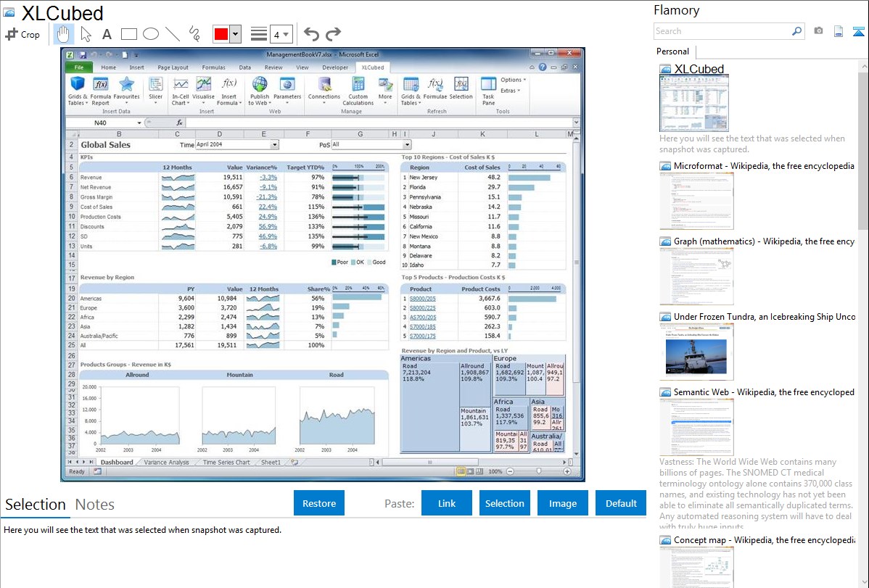Viewport: 869px width, 588px height.
Task: Select the Crop tool
Action: click(22, 34)
